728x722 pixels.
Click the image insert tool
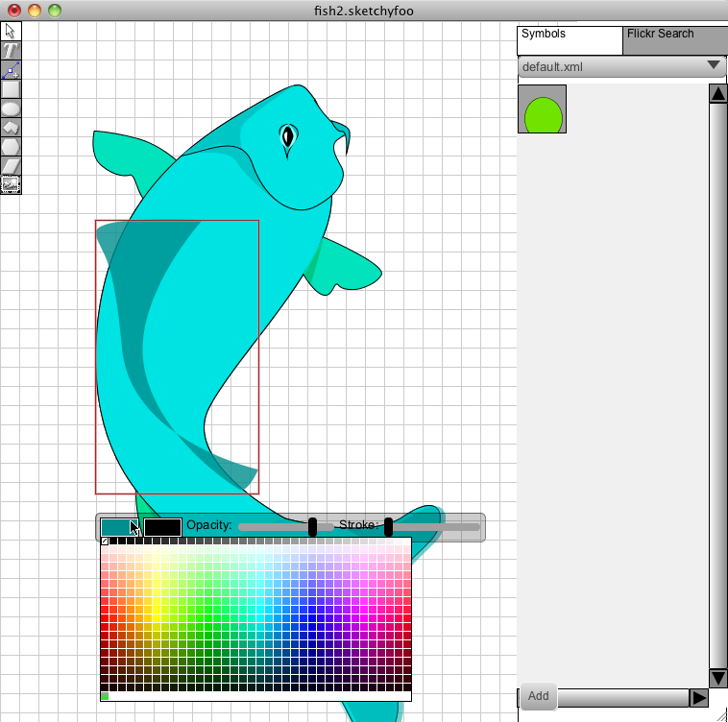tap(11, 184)
